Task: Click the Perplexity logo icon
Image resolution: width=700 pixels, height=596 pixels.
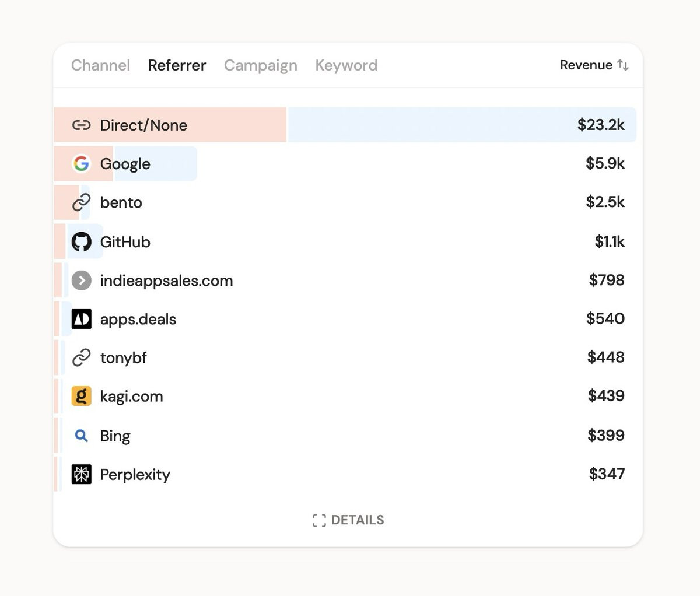Action: click(x=81, y=474)
